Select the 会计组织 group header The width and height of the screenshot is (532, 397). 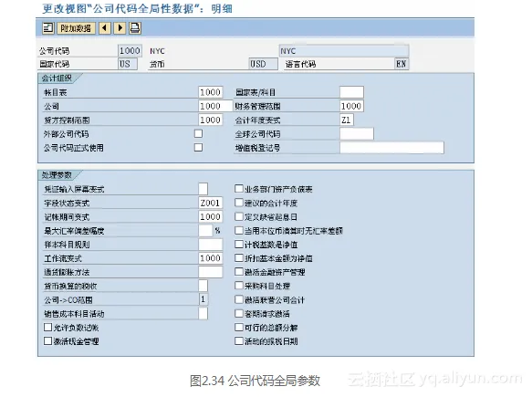click(x=57, y=78)
